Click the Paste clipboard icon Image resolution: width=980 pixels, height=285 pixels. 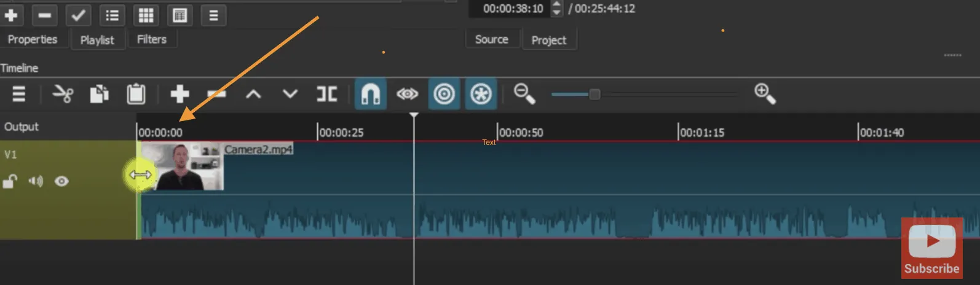[x=136, y=94]
